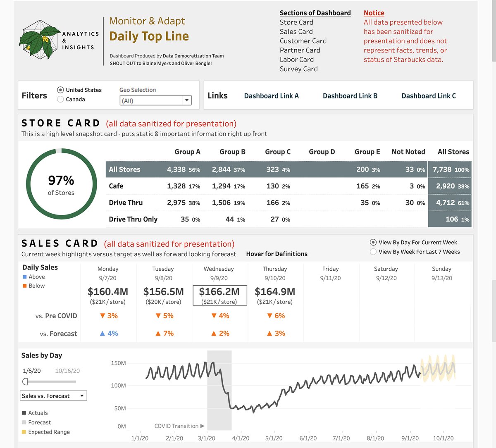
Task: Navigate to the Labor Card section
Action: click(297, 59)
